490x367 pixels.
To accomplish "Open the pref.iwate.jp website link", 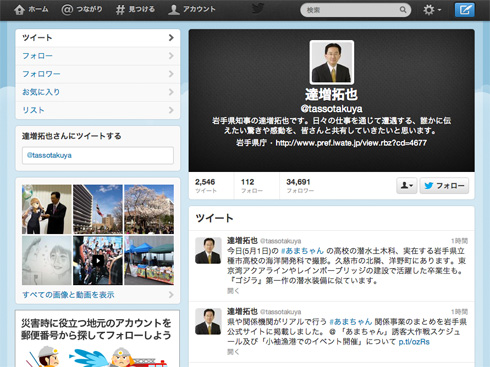I will pos(351,143).
